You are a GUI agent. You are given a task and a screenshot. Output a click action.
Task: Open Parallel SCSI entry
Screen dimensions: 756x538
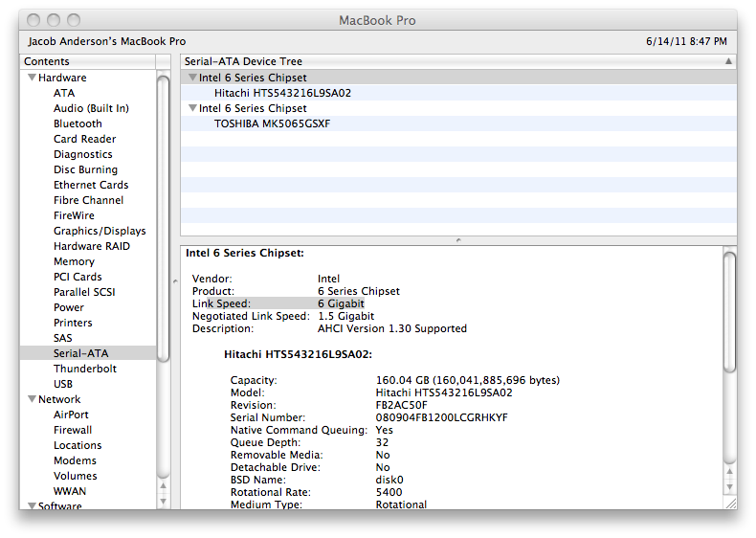(84, 292)
